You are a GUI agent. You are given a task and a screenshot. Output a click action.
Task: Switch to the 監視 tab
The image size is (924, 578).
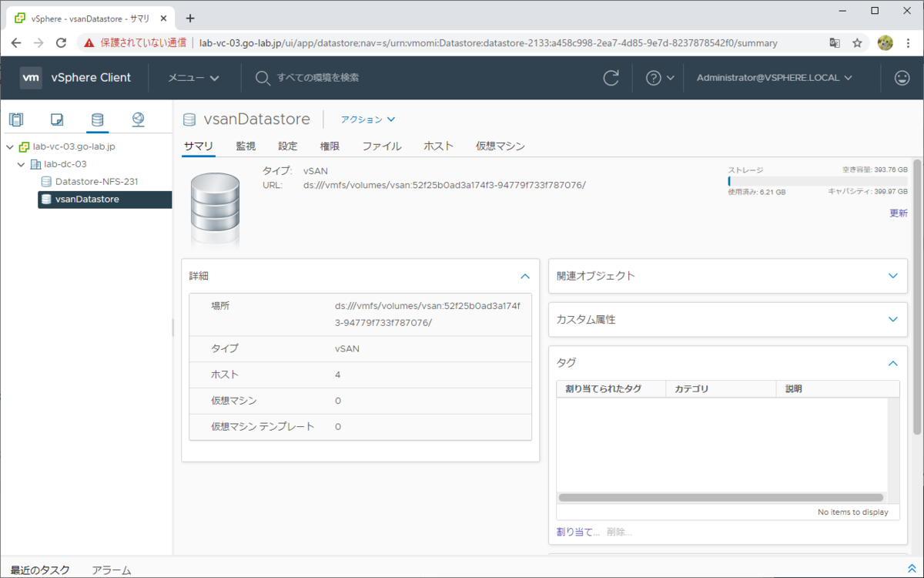click(246, 146)
